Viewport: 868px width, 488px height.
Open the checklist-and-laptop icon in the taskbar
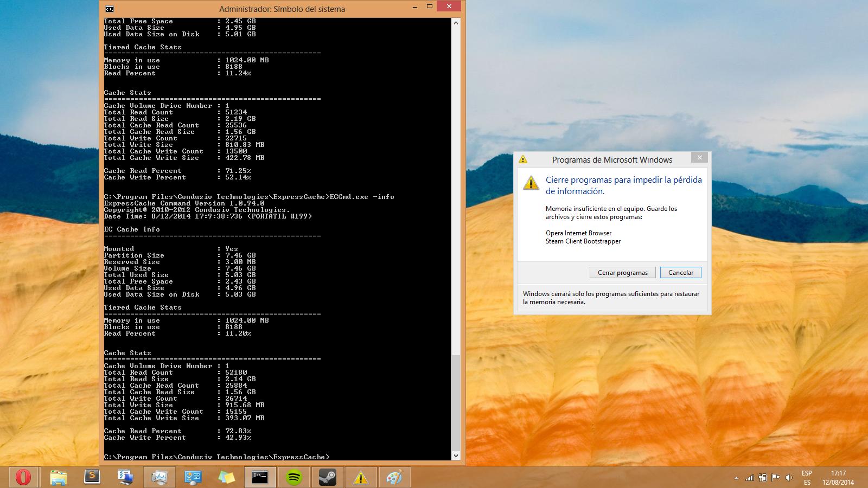(126, 477)
